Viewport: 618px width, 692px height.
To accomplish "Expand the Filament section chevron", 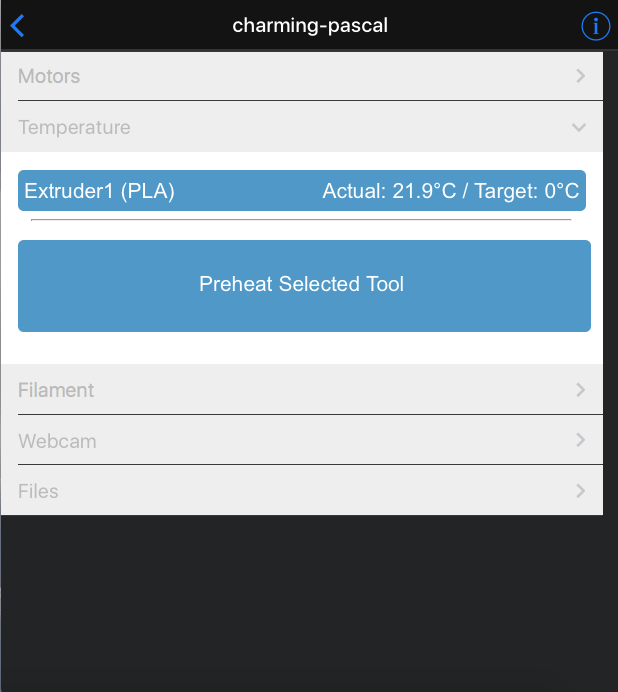I will pos(581,390).
